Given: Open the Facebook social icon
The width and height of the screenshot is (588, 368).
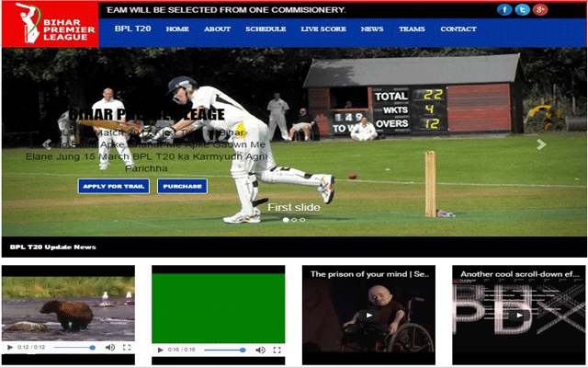Looking at the screenshot, I should pos(504,9).
